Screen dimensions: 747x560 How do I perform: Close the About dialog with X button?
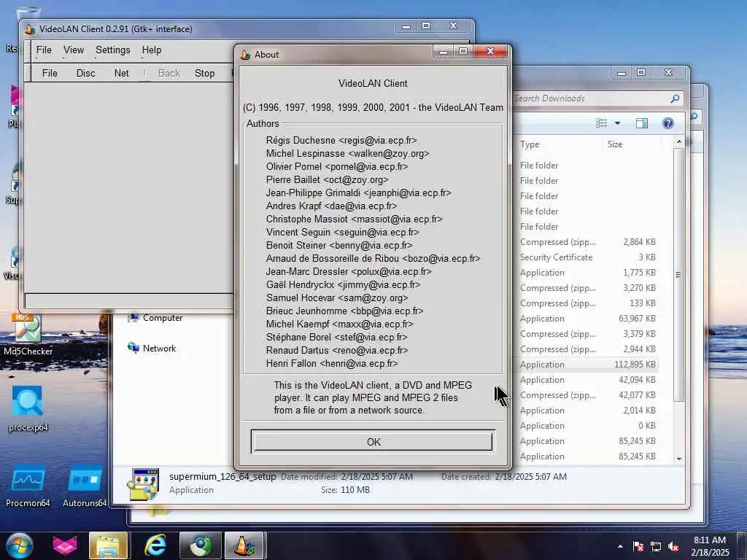click(490, 52)
